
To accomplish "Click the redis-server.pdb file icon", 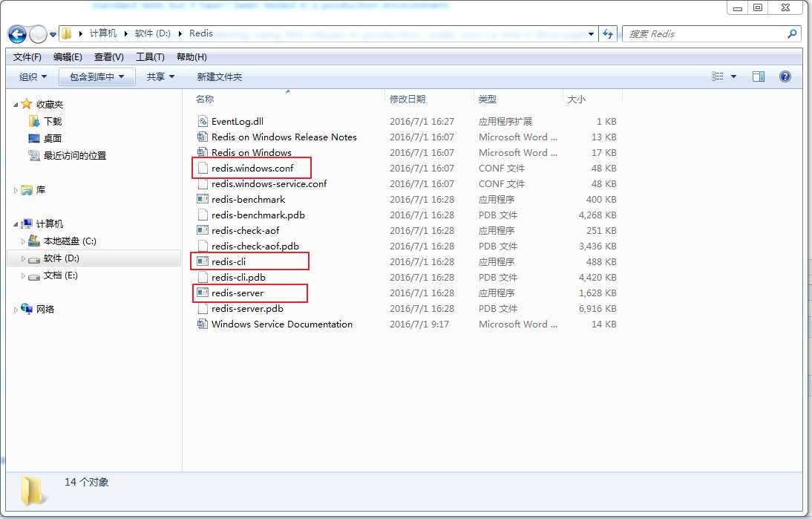I will pyautogui.click(x=203, y=307).
